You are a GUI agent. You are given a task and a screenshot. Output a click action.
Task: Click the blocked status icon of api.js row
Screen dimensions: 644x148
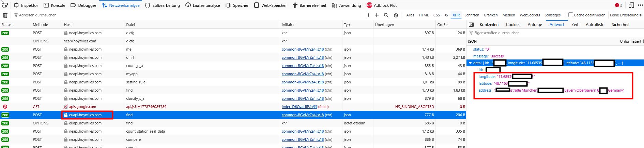tap(5, 107)
